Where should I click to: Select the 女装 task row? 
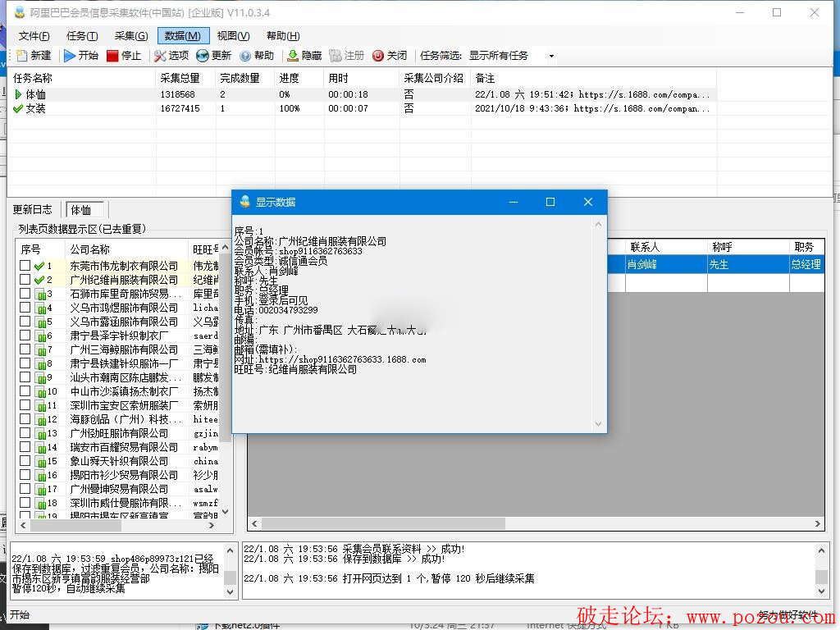pos(35,108)
